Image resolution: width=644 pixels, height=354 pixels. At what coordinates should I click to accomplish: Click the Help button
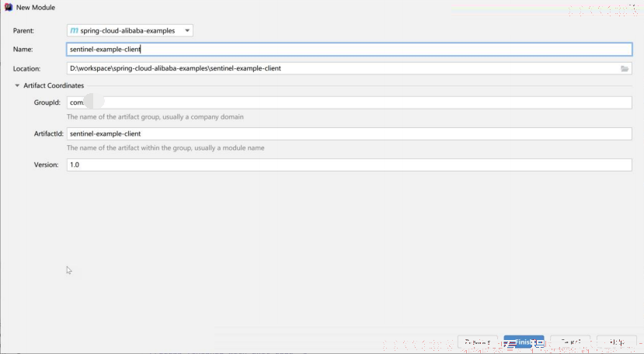coord(617,342)
